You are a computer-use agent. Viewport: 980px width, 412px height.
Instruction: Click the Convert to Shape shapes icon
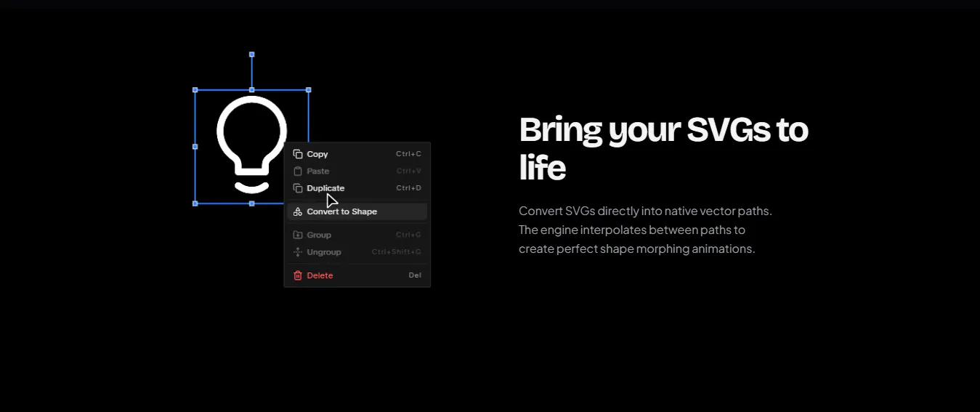[298, 211]
